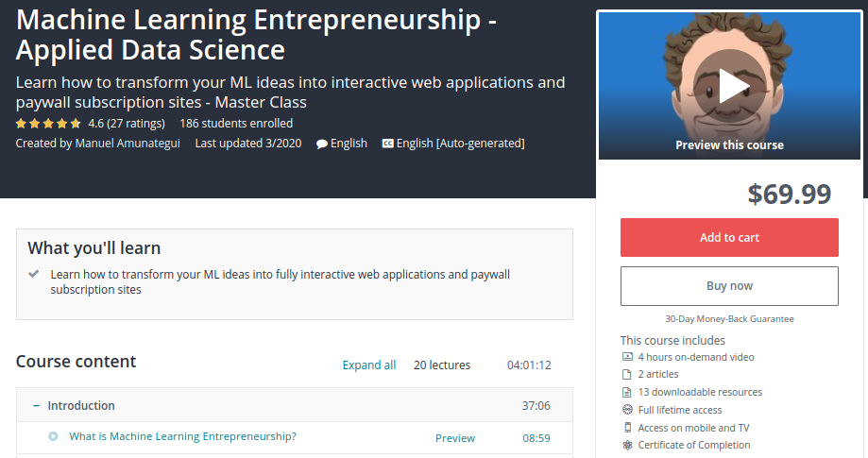Click the five-star rating icons
This screenshot has height=458, width=868.
pyautogui.click(x=49, y=124)
